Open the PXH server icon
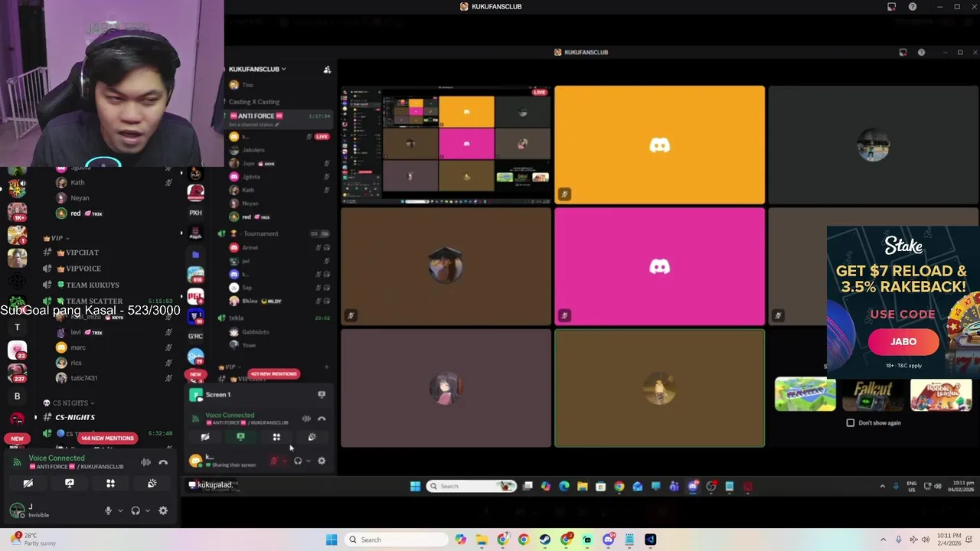Viewport: 980px width, 551px height. [x=196, y=213]
